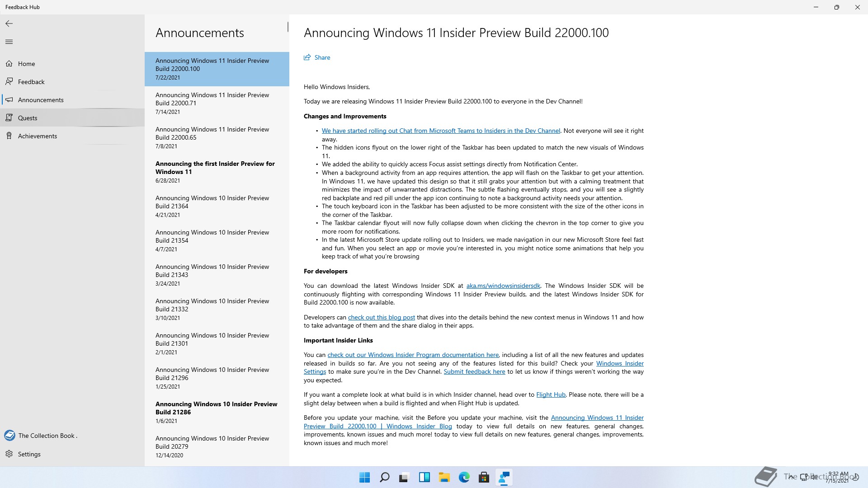Click the Settings gear icon
The height and width of the screenshot is (488, 868).
pos(9,454)
